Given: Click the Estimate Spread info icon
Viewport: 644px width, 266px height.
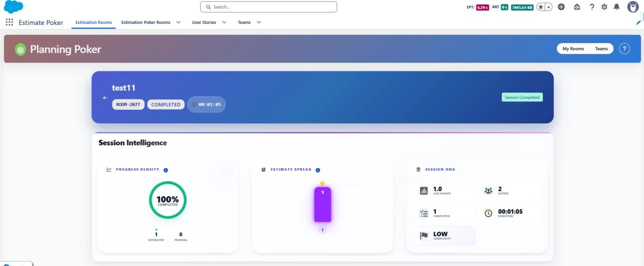Looking at the screenshot, I should coord(318,170).
